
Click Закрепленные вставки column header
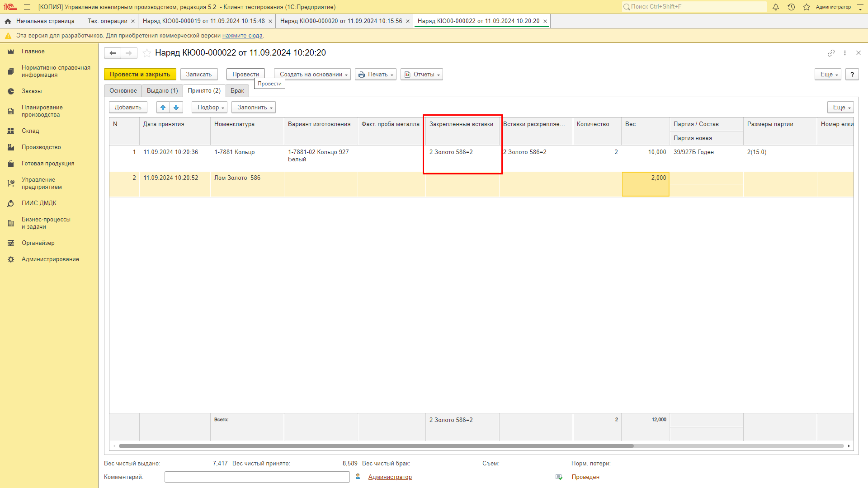pyautogui.click(x=462, y=131)
